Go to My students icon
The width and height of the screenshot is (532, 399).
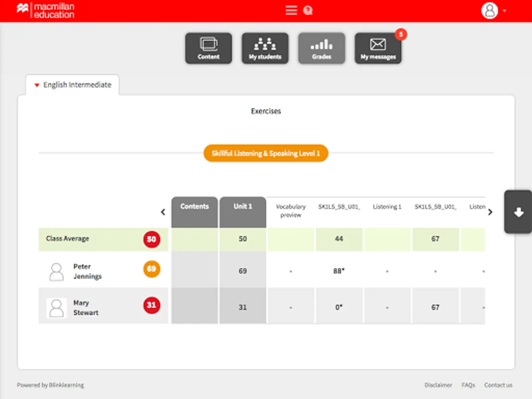point(265,48)
